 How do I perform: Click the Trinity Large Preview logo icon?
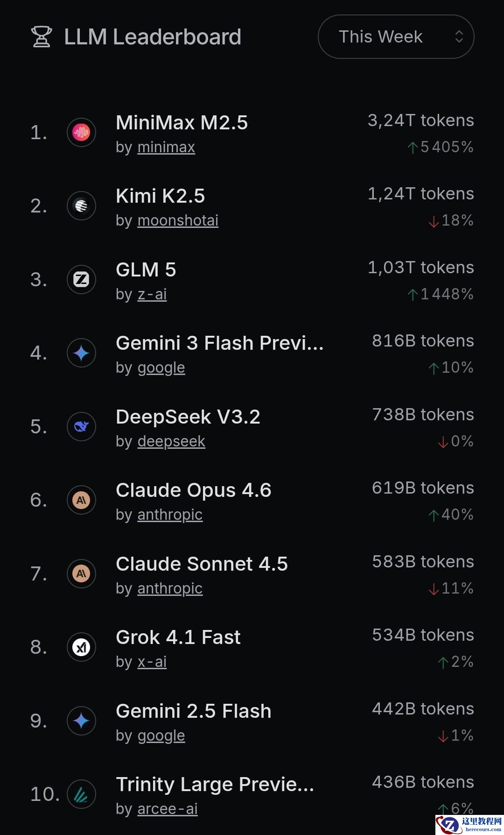pos(81,794)
